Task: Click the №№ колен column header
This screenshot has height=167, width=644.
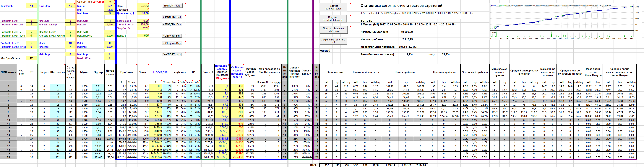Action: (9, 72)
